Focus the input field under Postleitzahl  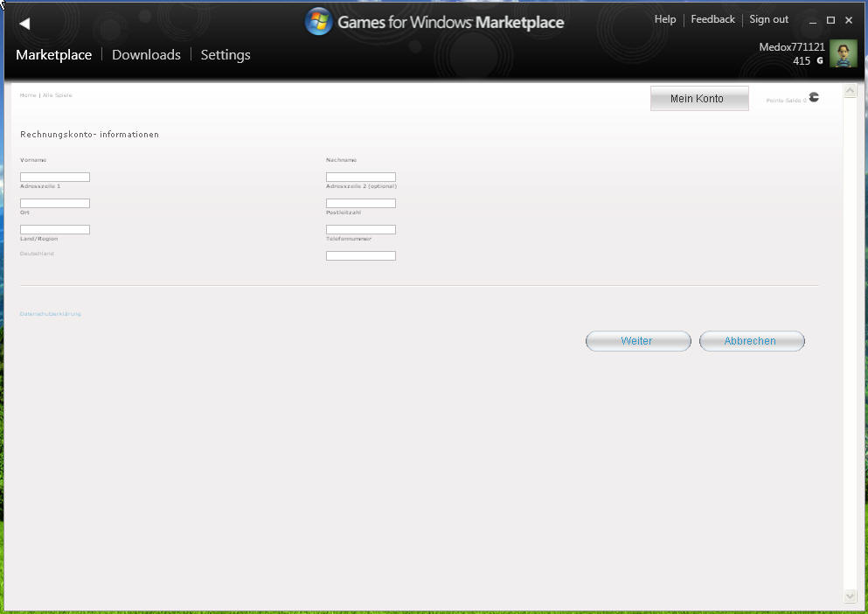361,229
